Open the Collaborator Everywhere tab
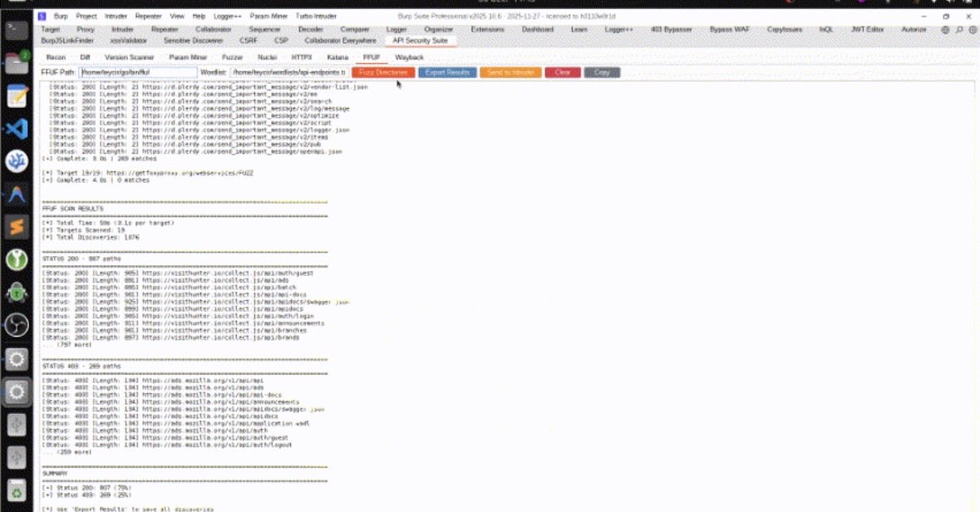The height and width of the screenshot is (512, 980). click(340, 41)
